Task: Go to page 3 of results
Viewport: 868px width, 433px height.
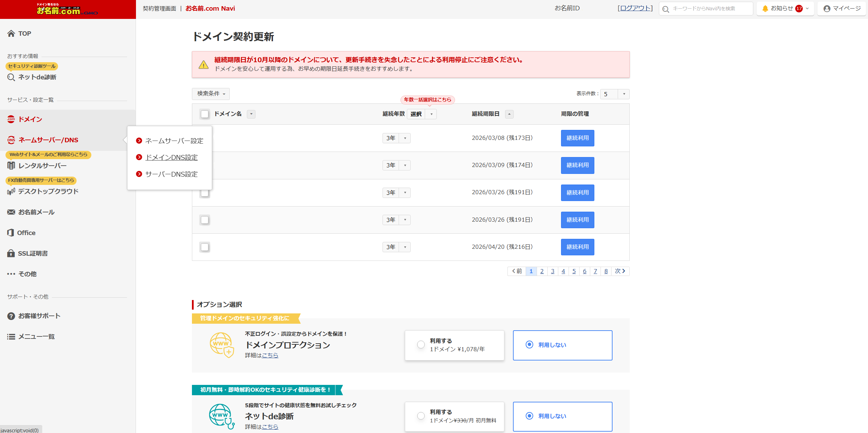Action: 552,271
